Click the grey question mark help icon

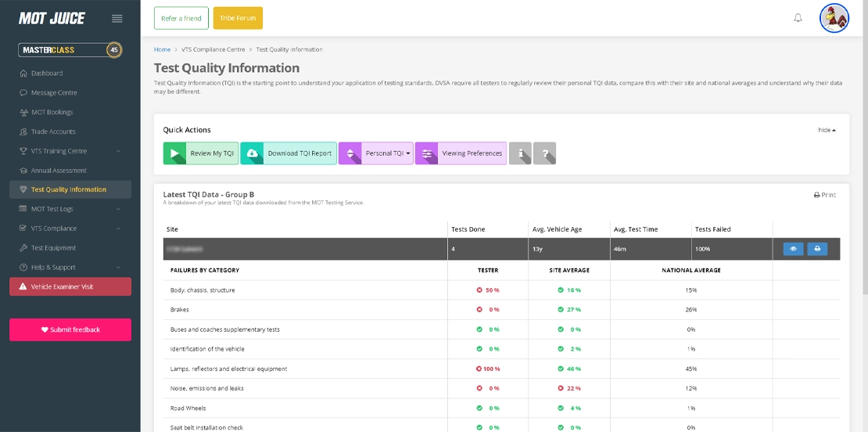[x=545, y=153]
